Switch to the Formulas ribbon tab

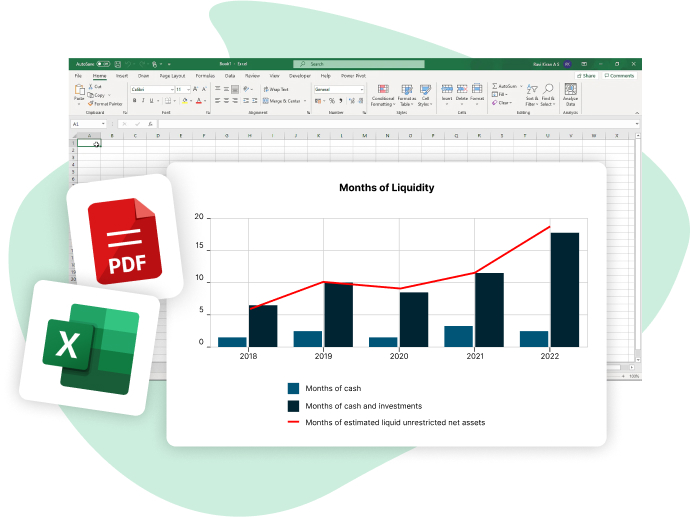click(x=205, y=75)
